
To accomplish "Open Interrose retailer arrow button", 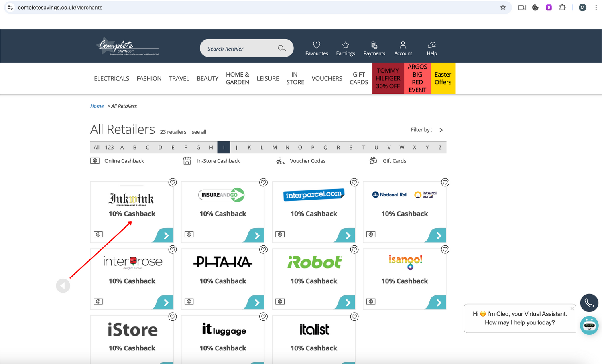I will click(163, 302).
